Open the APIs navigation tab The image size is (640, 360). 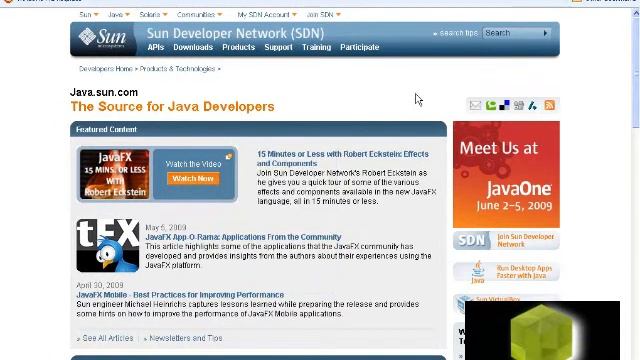(x=156, y=47)
